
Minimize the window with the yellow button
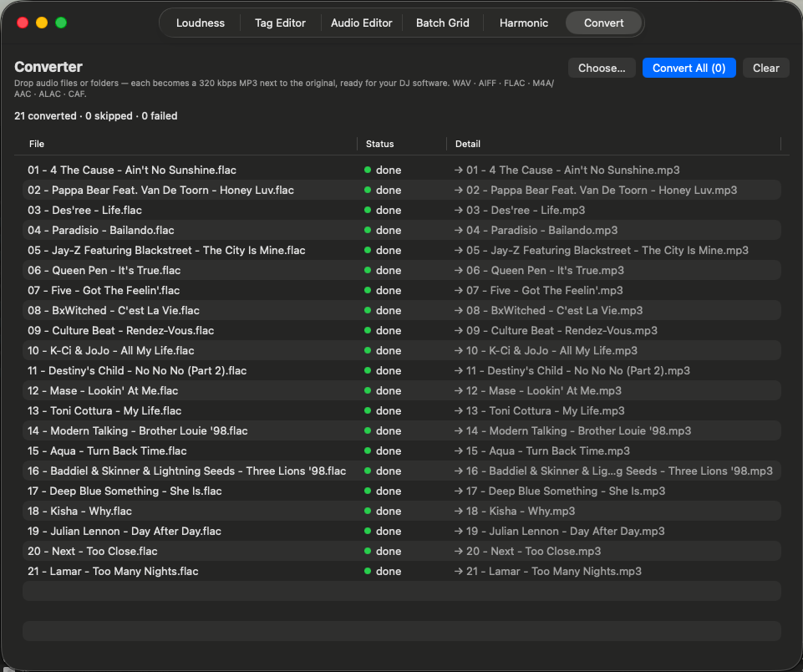[42, 23]
